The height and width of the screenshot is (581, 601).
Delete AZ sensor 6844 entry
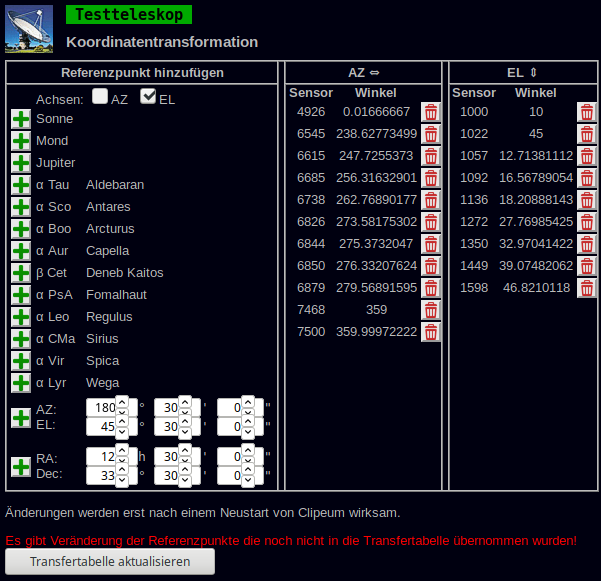tap(431, 244)
